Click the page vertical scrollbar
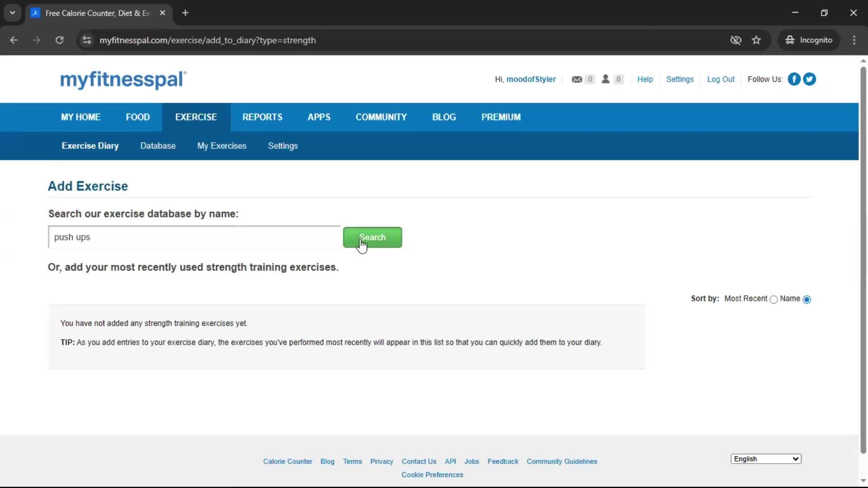The width and height of the screenshot is (868, 488). pos(863,260)
